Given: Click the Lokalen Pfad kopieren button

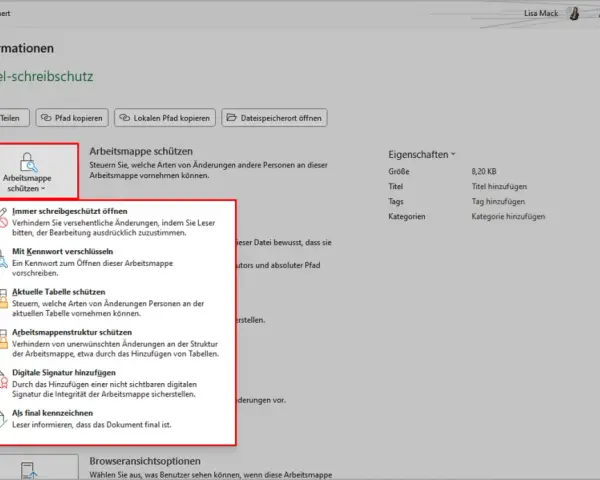Looking at the screenshot, I should point(165,118).
